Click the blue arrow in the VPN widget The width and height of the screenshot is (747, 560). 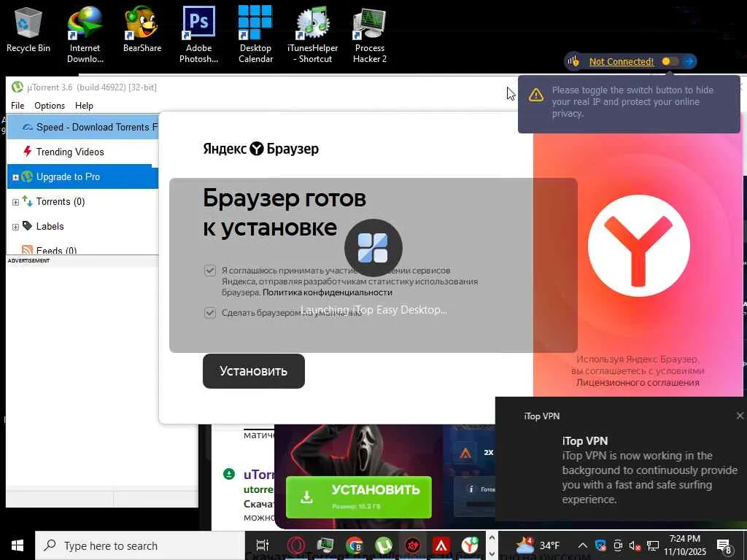(x=689, y=61)
